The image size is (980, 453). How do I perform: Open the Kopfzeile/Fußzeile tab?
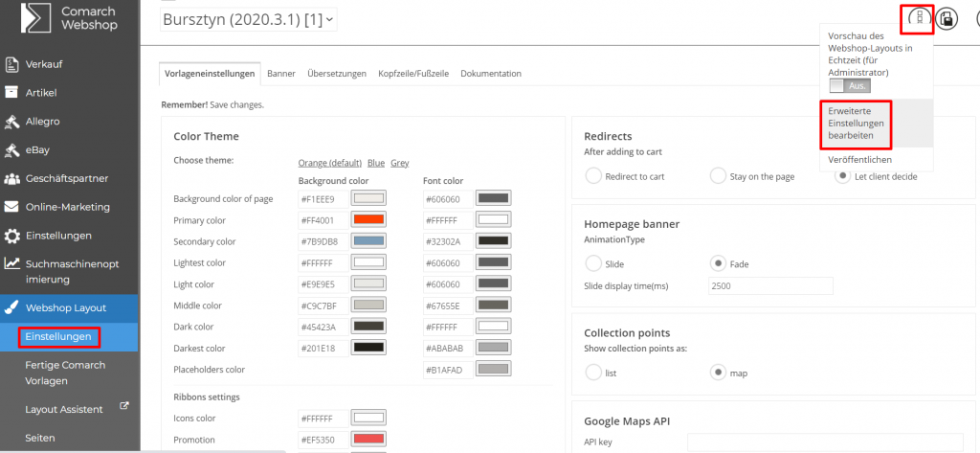pos(413,73)
